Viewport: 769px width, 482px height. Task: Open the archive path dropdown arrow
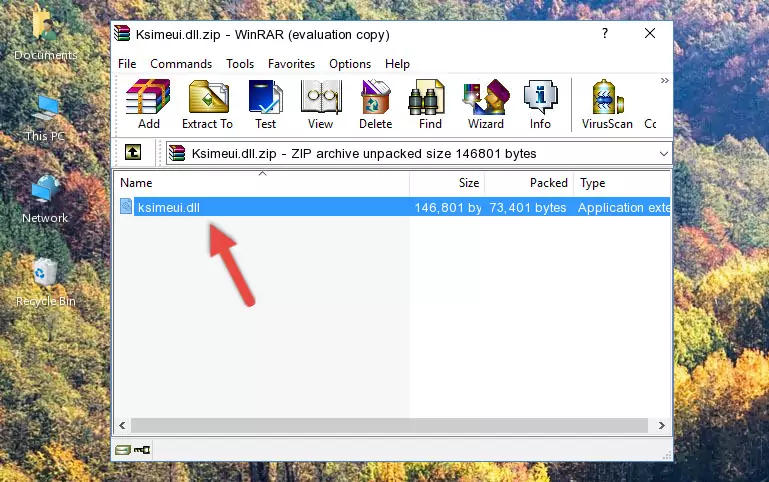tap(664, 153)
